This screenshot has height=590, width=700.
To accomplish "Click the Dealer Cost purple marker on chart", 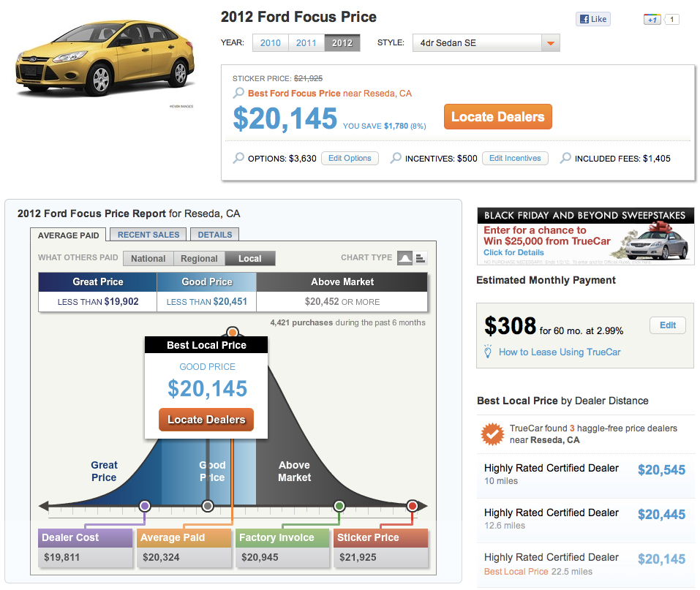I will 145,506.
